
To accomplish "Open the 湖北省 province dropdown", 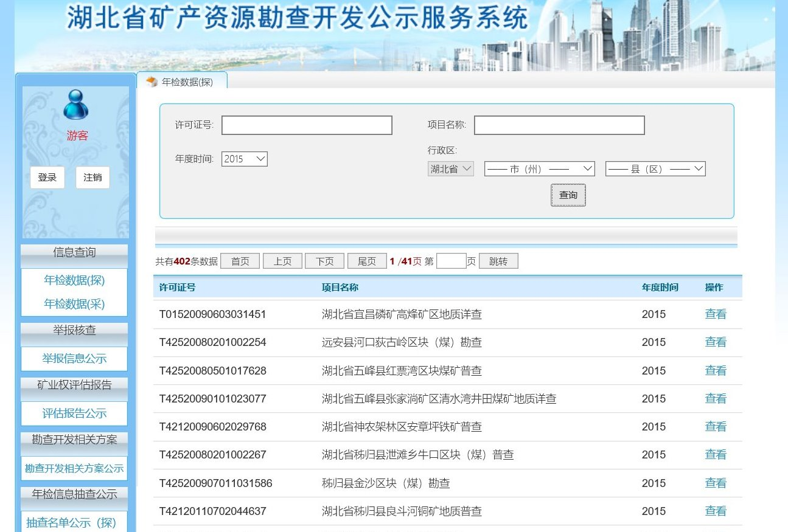I will 450,168.
